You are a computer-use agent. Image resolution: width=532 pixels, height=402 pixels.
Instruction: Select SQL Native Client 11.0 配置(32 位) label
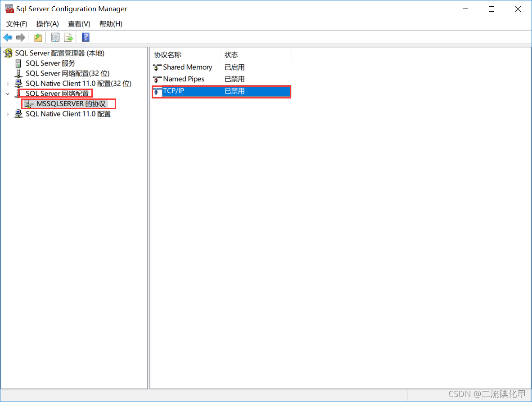79,83
